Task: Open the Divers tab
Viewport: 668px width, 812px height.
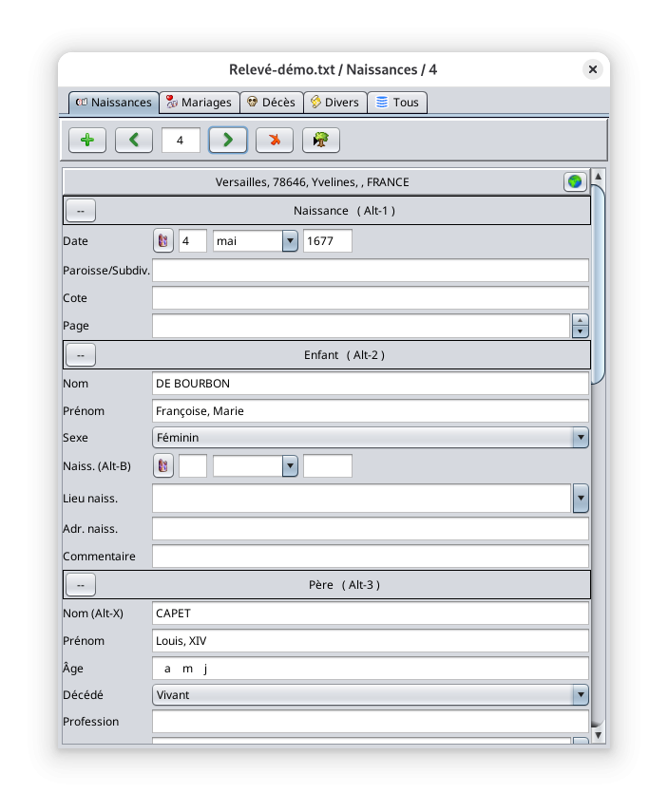Action: coord(335,103)
